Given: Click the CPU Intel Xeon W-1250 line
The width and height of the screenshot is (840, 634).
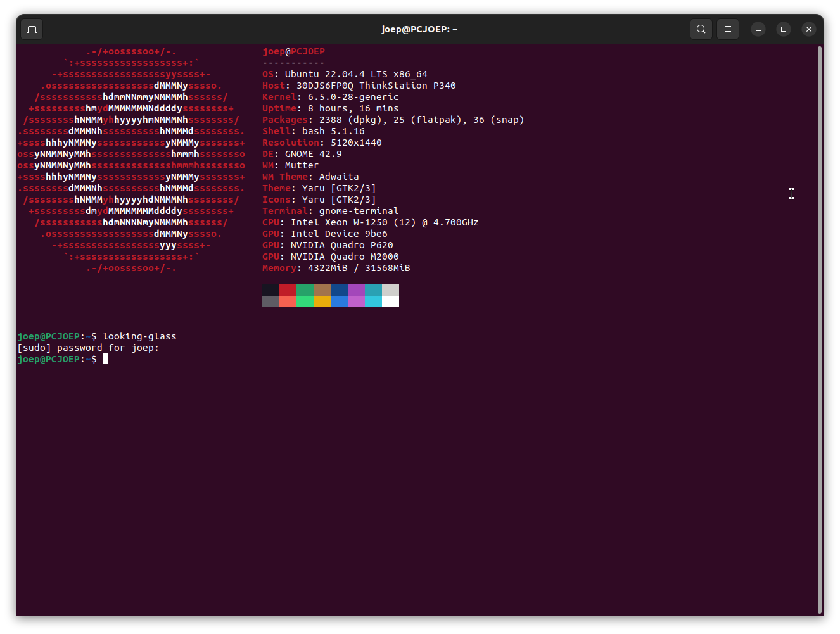Looking at the screenshot, I should point(371,222).
